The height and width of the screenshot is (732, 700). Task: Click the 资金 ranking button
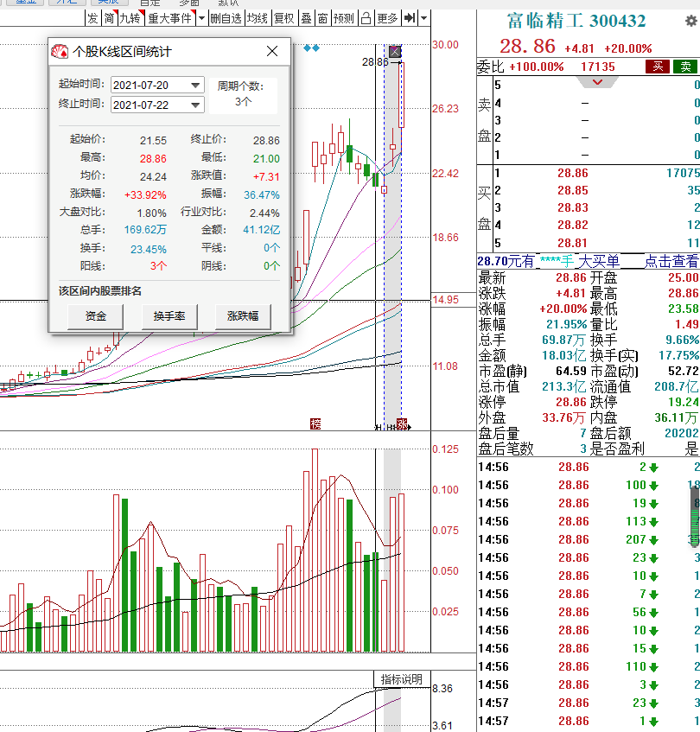(96, 316)
